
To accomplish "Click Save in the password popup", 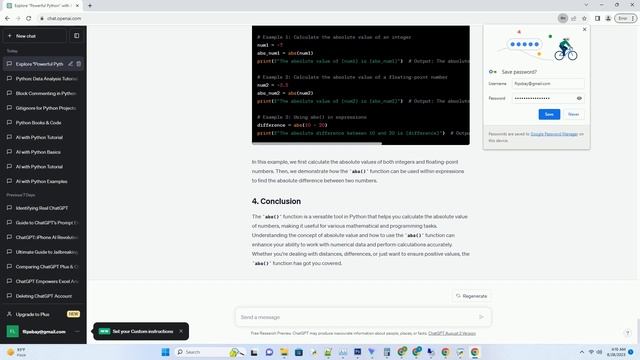I will pos(549,114).
